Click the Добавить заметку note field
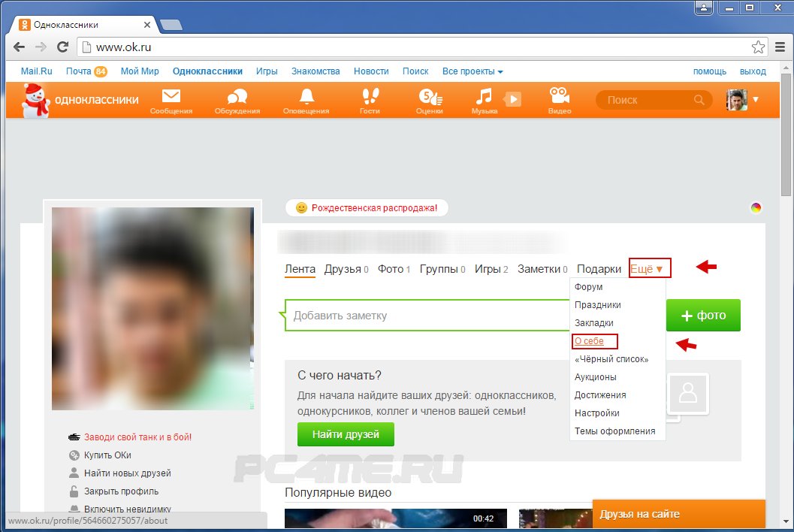This screenshot has height=532, width=794. 428,316
